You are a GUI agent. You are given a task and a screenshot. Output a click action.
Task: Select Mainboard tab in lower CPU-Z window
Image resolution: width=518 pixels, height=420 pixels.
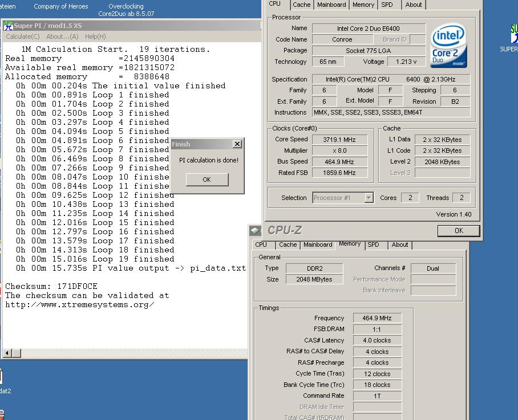pos(318,245)
